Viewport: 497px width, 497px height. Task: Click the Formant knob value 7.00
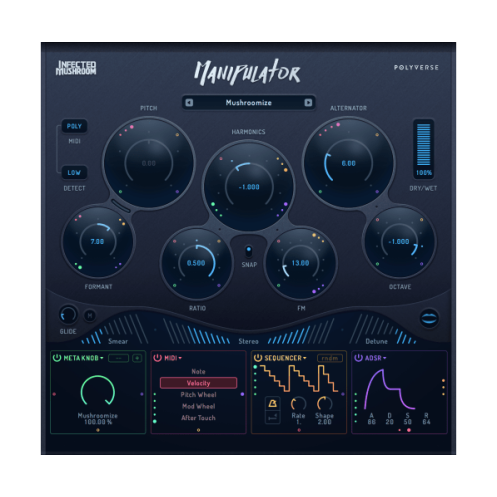tap(97, 241)
